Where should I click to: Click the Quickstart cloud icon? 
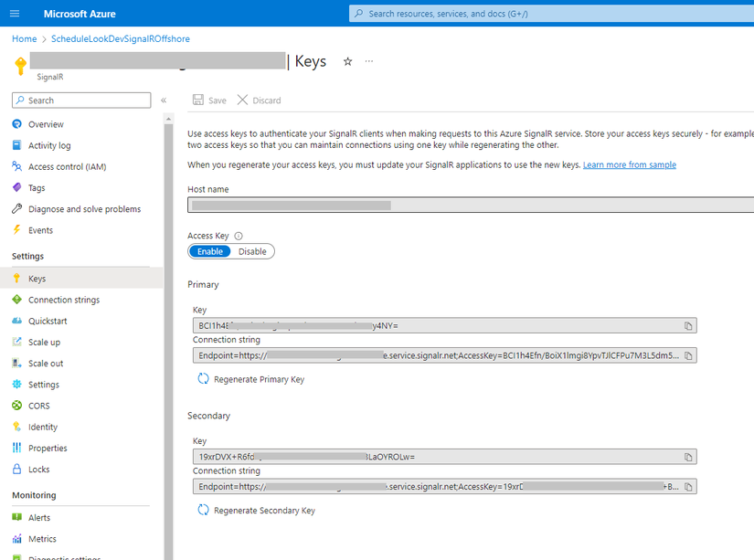click(16, 321)
